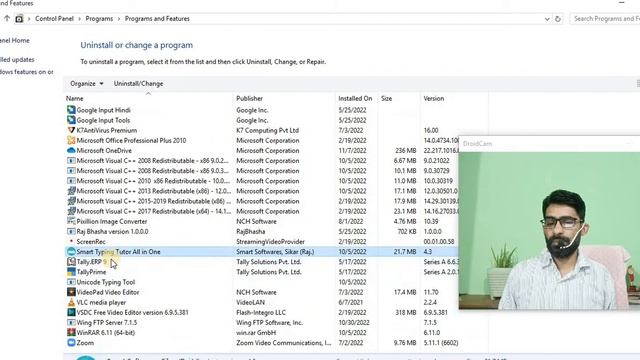Click the Flash-Integro LLC publisher cell
Screen dimensions: 640x360
(261, 312)
